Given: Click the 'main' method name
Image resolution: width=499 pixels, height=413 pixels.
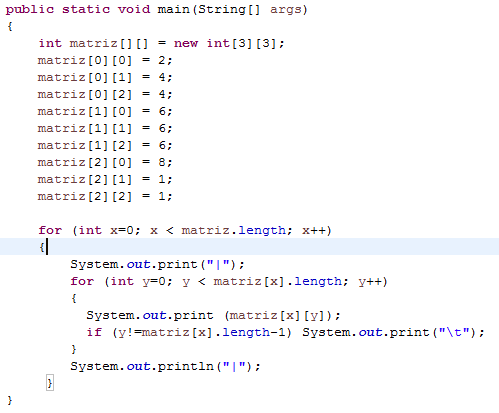Looking at the screenshot, I should coord(173,9).
